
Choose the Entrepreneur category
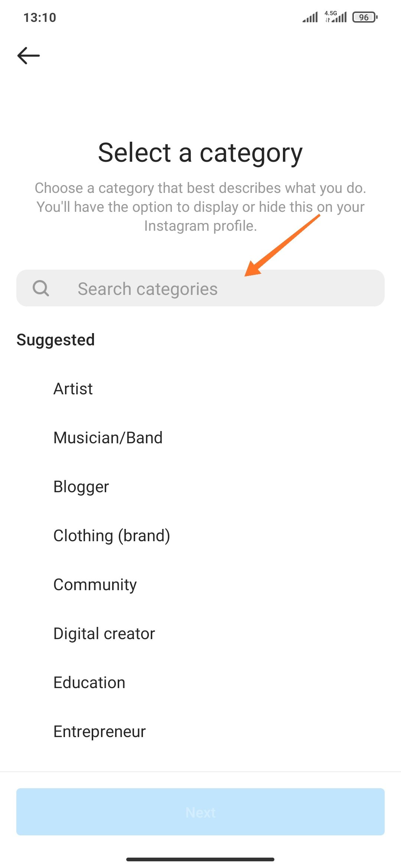point(100,731)
